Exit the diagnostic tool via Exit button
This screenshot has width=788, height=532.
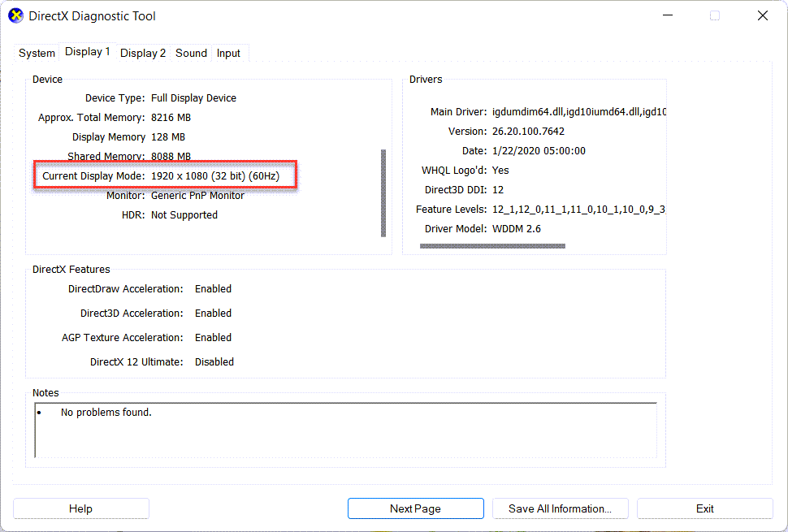(704, 508)
